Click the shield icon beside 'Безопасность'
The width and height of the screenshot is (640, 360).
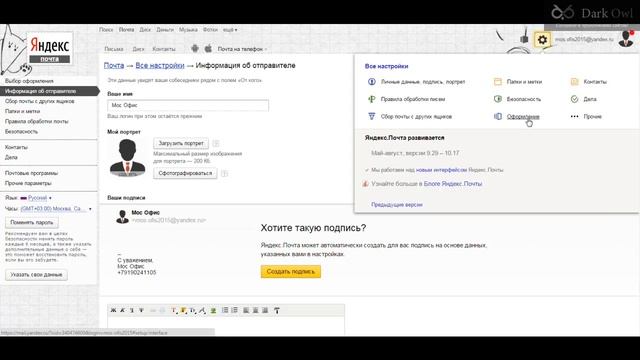pyautogui.click(x=498, y=99)
